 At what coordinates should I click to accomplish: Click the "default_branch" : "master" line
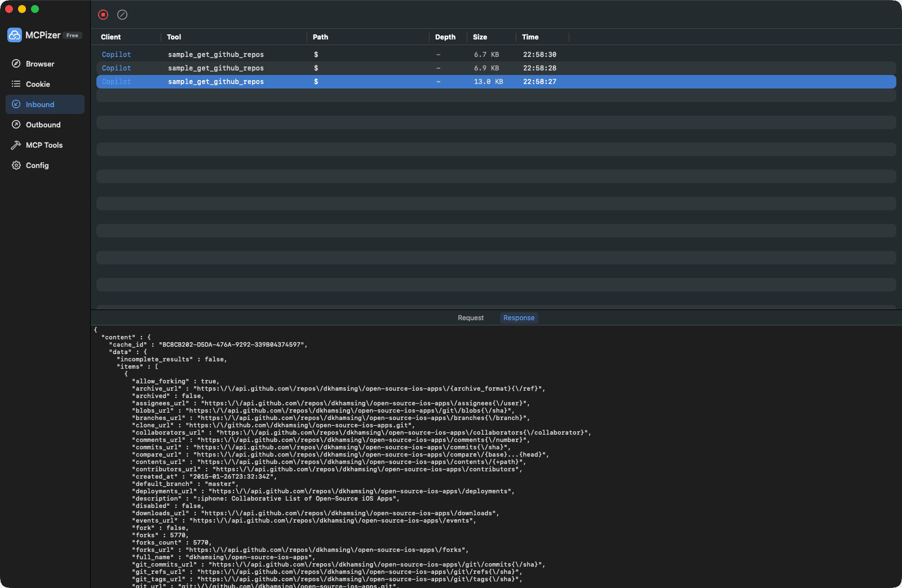click(185, 484)
